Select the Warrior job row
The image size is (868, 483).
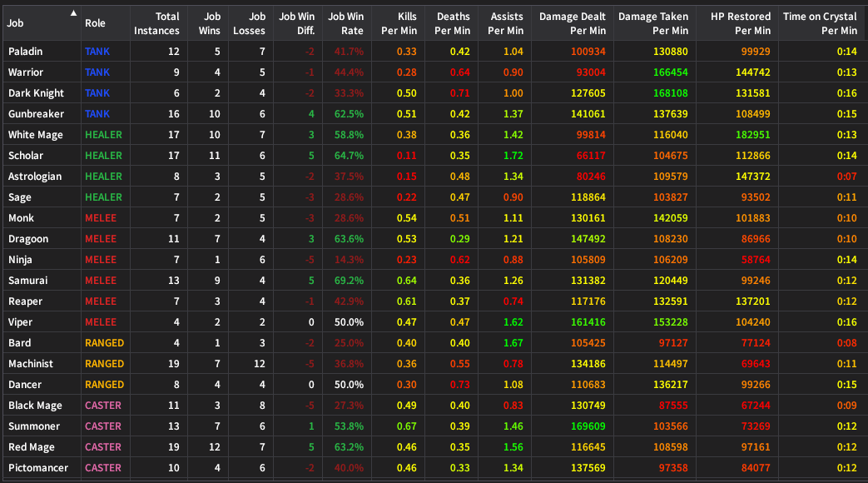(x=434, y=72)
